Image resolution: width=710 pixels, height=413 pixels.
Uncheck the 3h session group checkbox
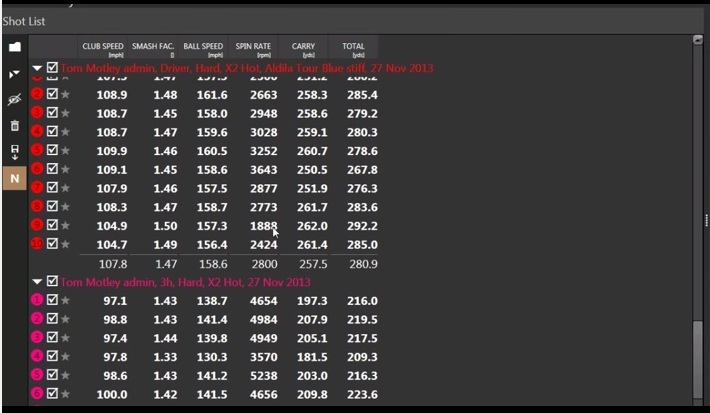pyautogui.click(x=52, y=282)
